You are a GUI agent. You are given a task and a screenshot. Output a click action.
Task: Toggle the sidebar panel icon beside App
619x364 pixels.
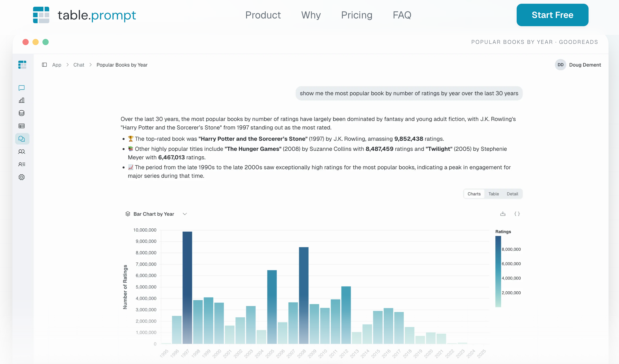coord(44,65)
